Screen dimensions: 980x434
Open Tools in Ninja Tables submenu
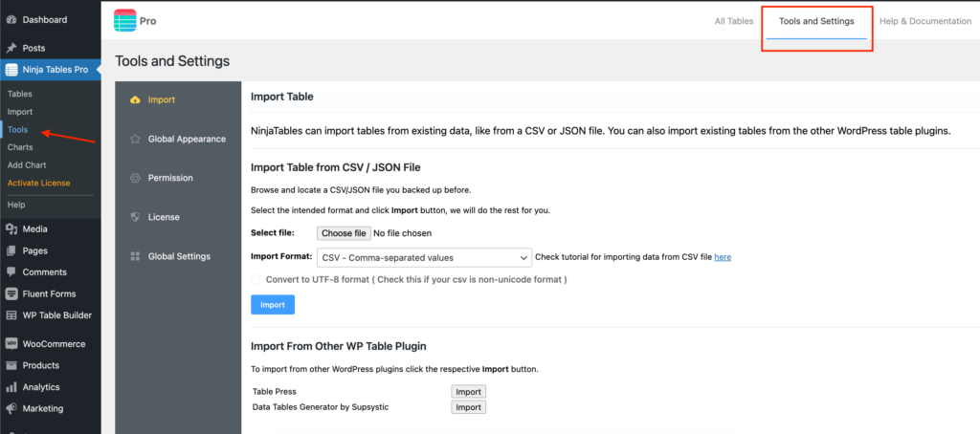click(x=17, y=130)
